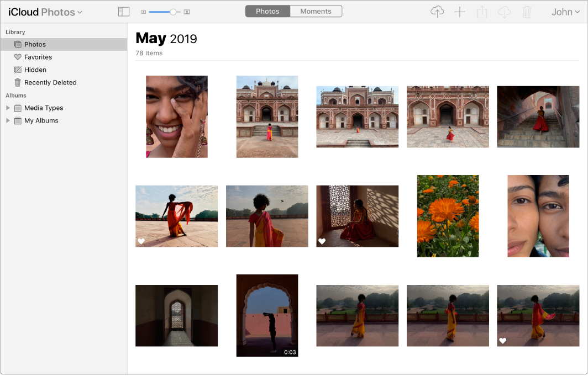This screenshot has height=376, width=588.
Task: Click the share icon in the toolbar
Action: (482, 12)
